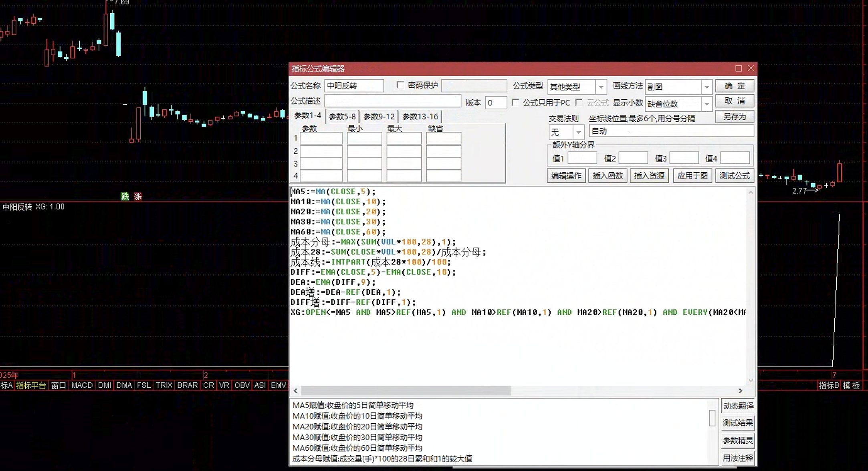Click the code editor scroll-down arrow

[751, 380]
